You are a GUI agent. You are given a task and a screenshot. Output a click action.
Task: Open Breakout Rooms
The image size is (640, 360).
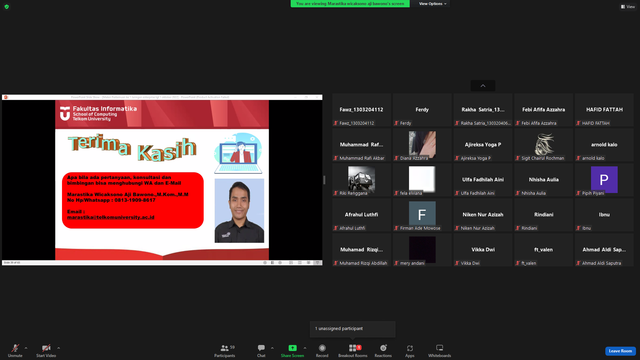pos(353,350)
